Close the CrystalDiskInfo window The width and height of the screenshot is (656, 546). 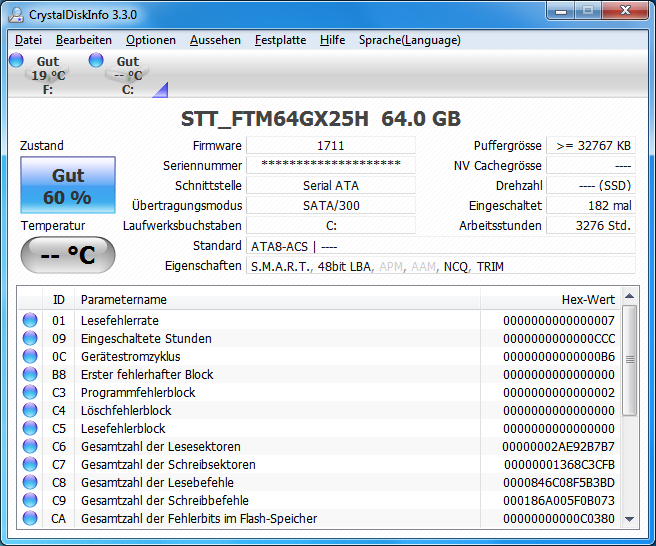click(x=625, y=10)
